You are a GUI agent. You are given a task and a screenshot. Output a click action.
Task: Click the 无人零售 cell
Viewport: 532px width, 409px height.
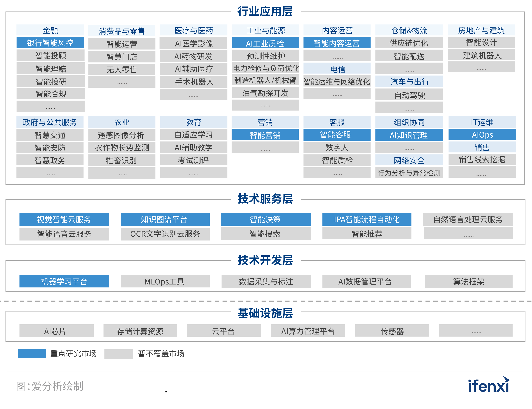[122, 70]
